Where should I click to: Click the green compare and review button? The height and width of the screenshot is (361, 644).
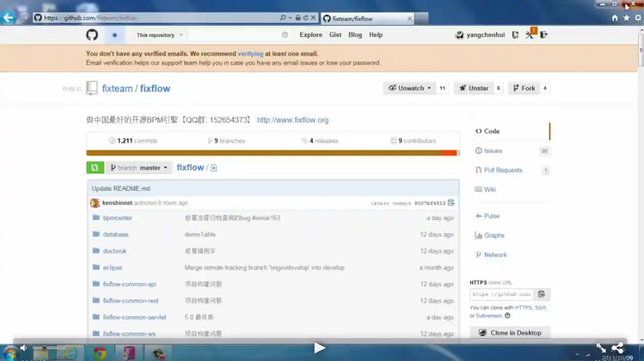click(95, 168)
